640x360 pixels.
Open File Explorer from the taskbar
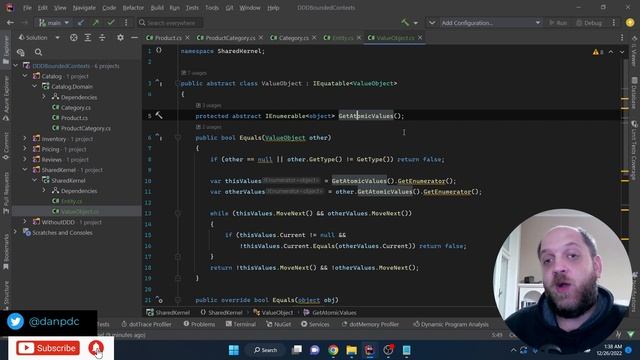tap(351, 350)
